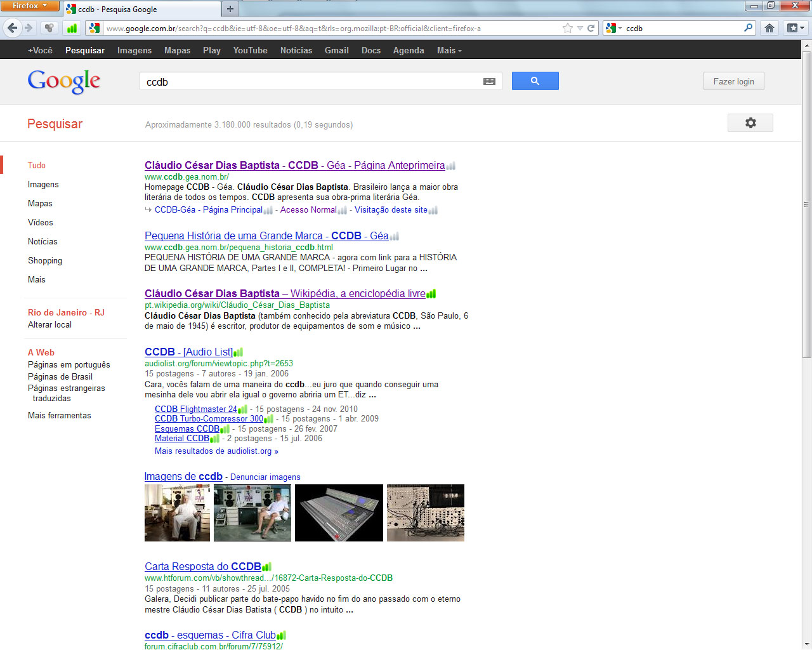Click Denunciar imagens link

[265, 477]
